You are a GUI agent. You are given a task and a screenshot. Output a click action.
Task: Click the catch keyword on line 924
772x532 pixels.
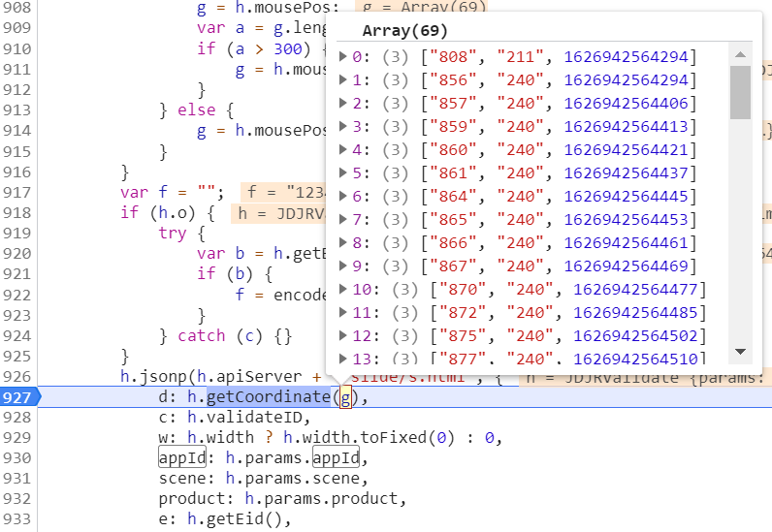click(x=202, y=335)
